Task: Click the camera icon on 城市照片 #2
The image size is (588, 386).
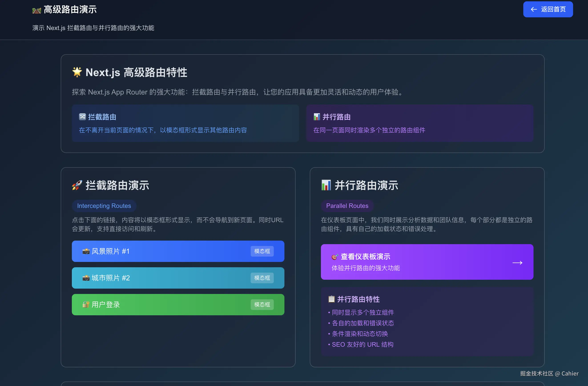Action: click(86, 278)
